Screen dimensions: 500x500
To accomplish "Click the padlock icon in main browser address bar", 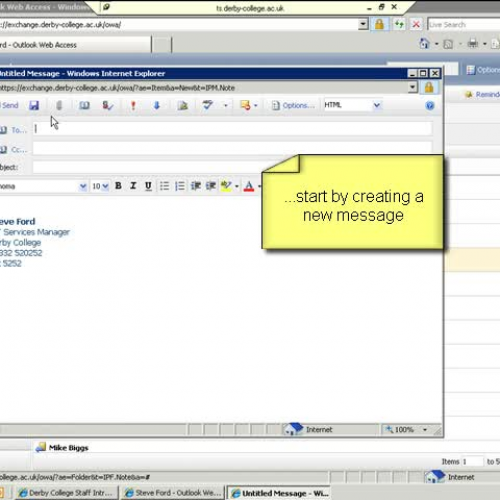I will click(x=379, y=24).
